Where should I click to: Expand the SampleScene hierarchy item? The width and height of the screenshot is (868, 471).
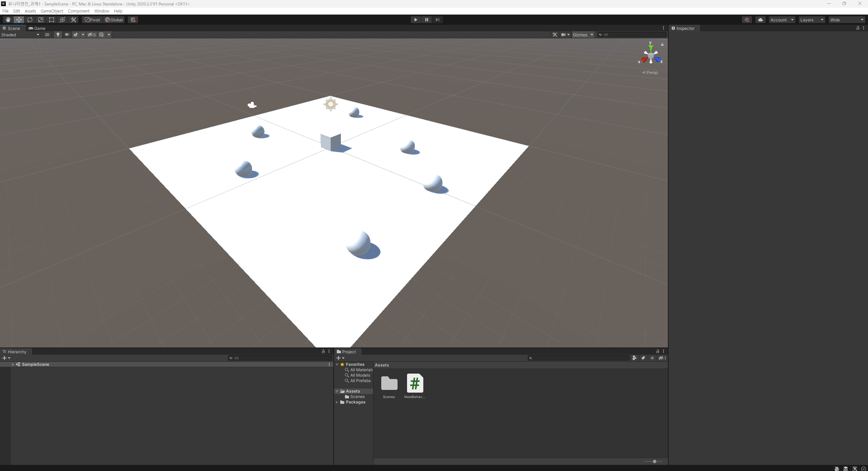coord(13,364)
